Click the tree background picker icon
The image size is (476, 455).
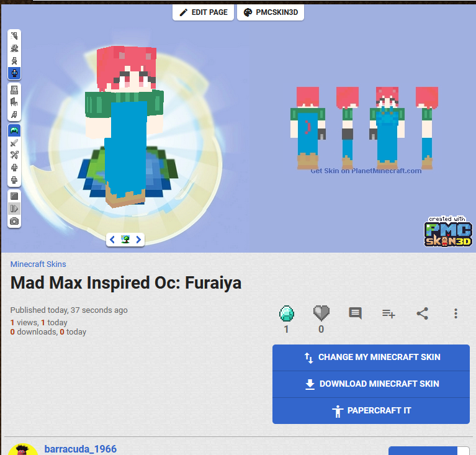coord(125,240)
